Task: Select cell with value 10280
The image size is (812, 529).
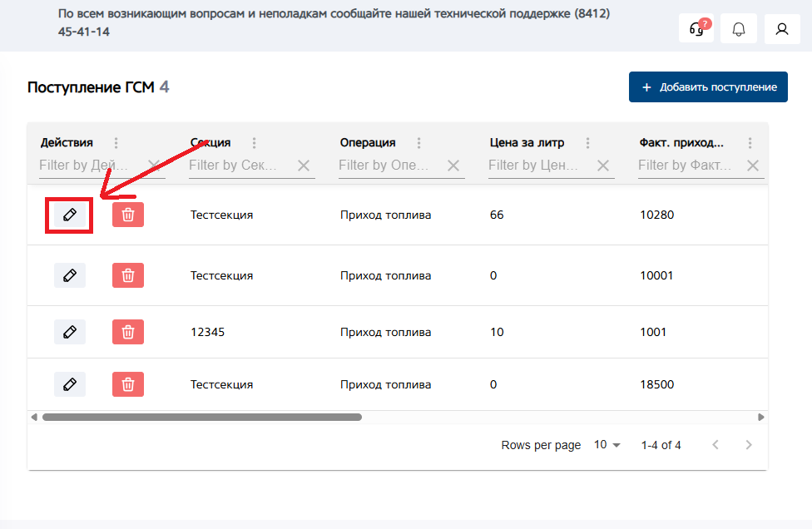Action: tap(656, 215)
